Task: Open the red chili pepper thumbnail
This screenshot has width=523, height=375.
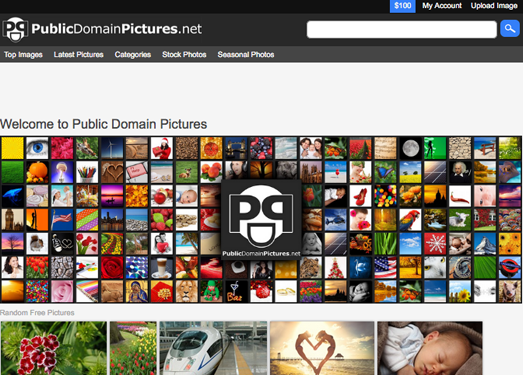Action: pos(460,196)
